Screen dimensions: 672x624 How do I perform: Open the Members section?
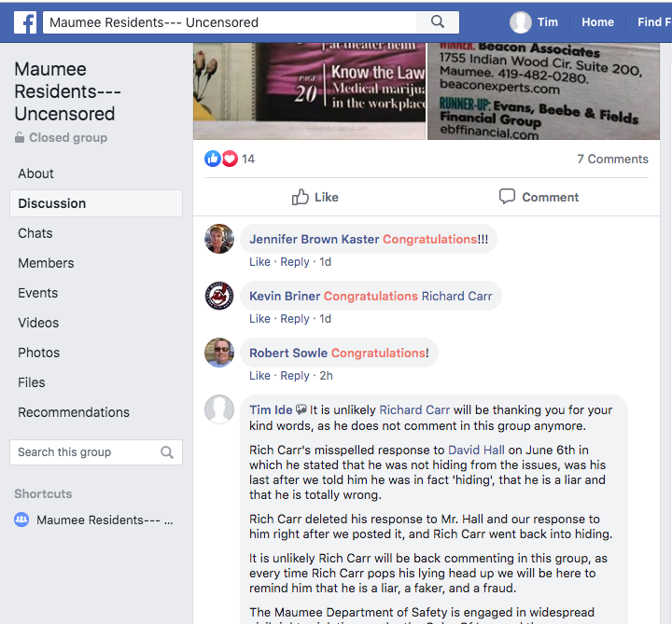46,263
